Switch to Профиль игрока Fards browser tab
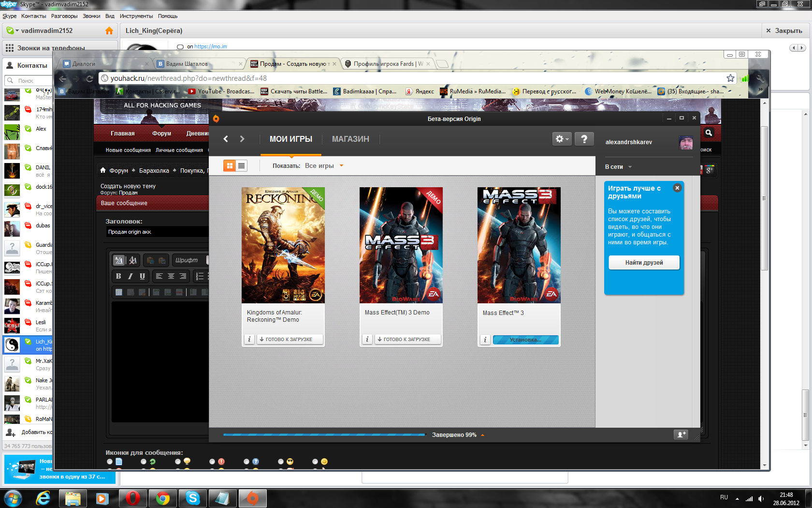Viewport: 812px width, 508px height. 388,64
